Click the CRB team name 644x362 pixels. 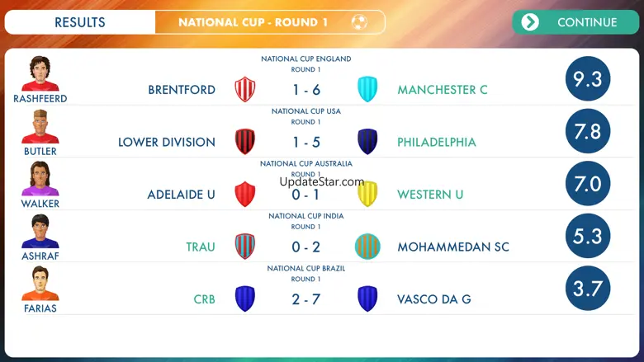tap(204, 299)
